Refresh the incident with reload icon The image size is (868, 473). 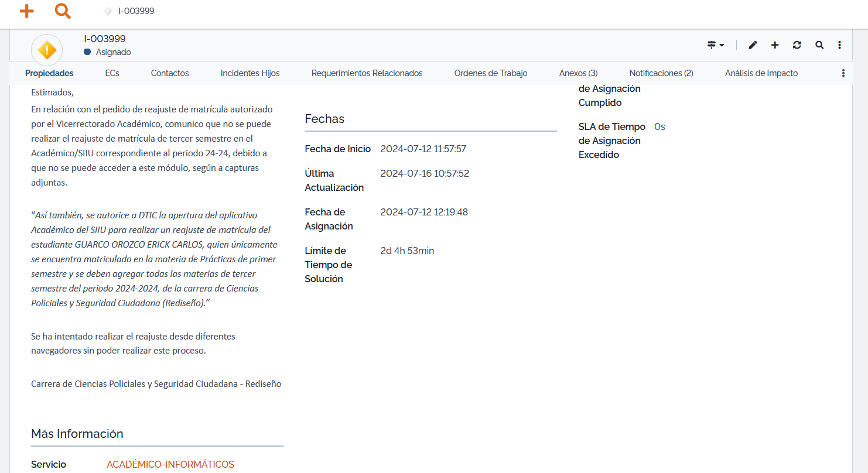click(x=797, y=45)
